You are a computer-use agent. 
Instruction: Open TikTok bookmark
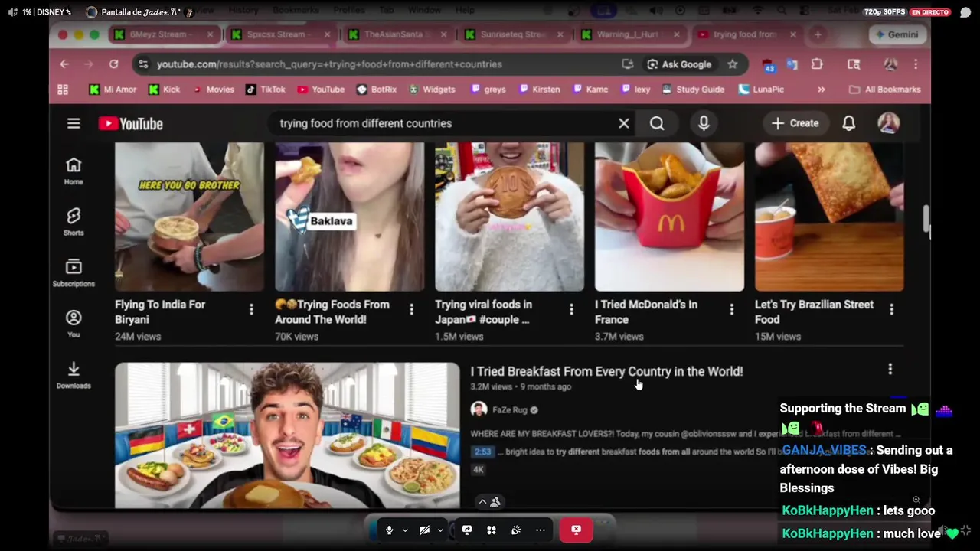(265, 90)
